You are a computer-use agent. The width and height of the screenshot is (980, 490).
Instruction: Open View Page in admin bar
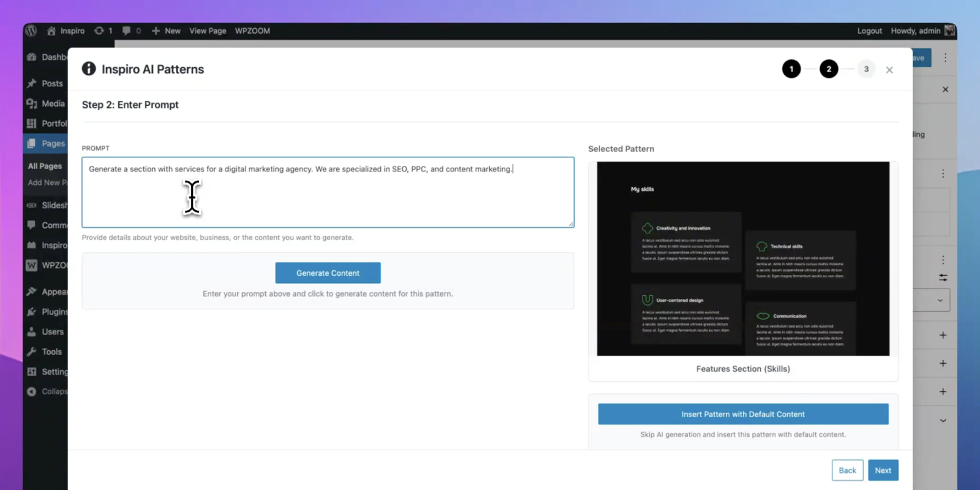pos(208,31)
